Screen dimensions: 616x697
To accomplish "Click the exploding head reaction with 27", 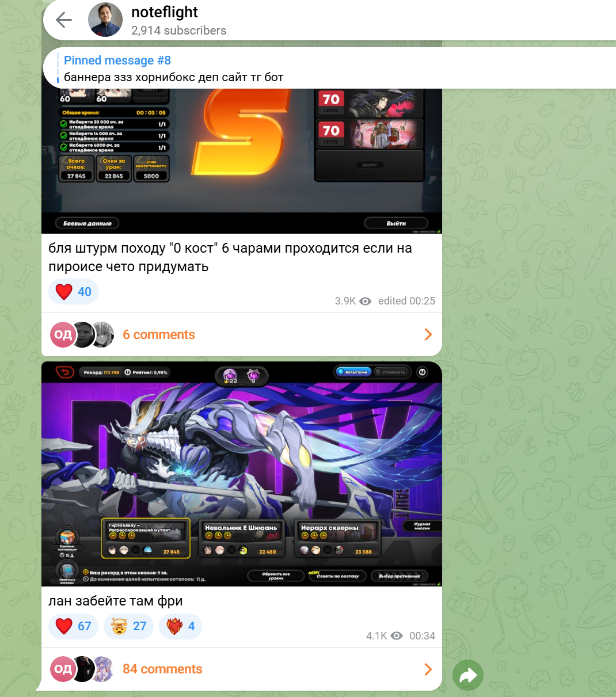I will [128, 626].
